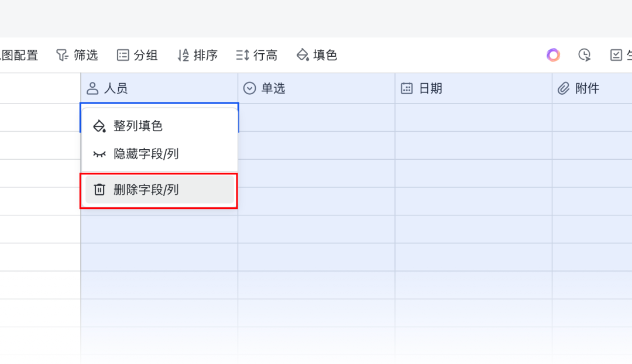The image size is (632, 364).
Task: Click the first empty cell under 人员
Action: (159, 117)
